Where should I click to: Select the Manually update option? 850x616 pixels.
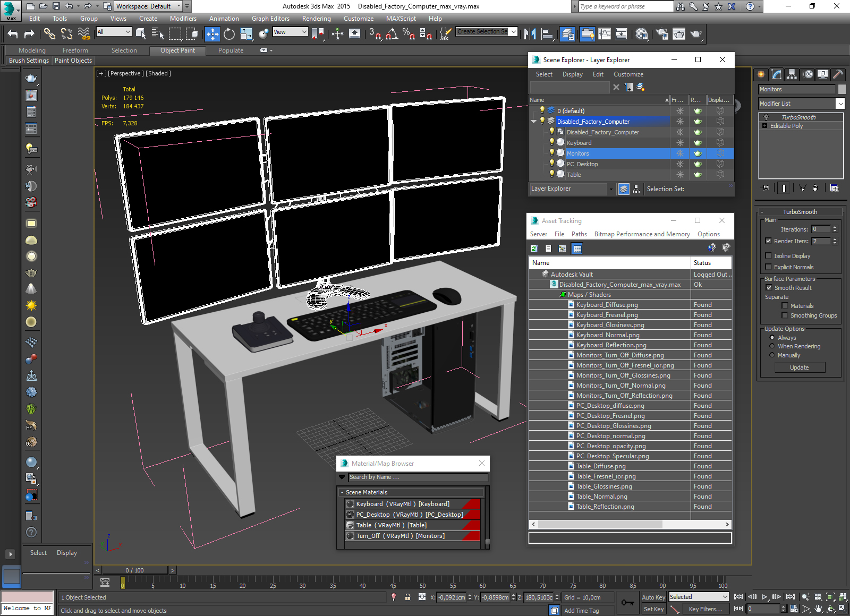pos(772,355)
